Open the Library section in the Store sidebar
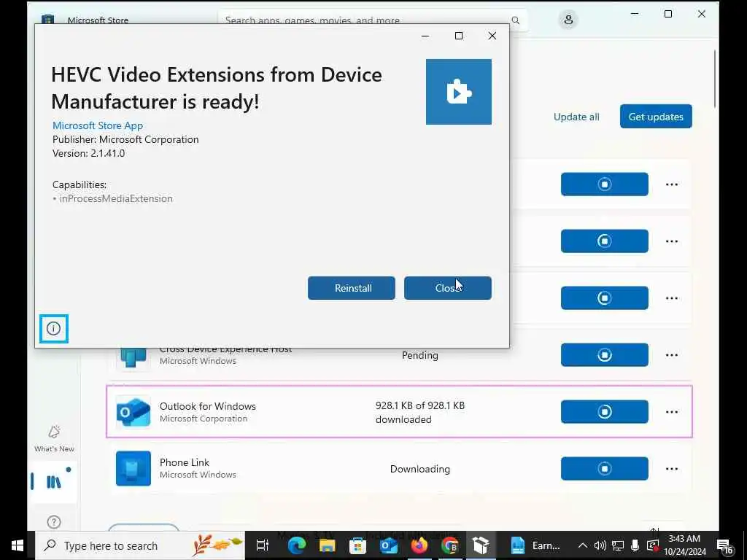 pos(54,482)
